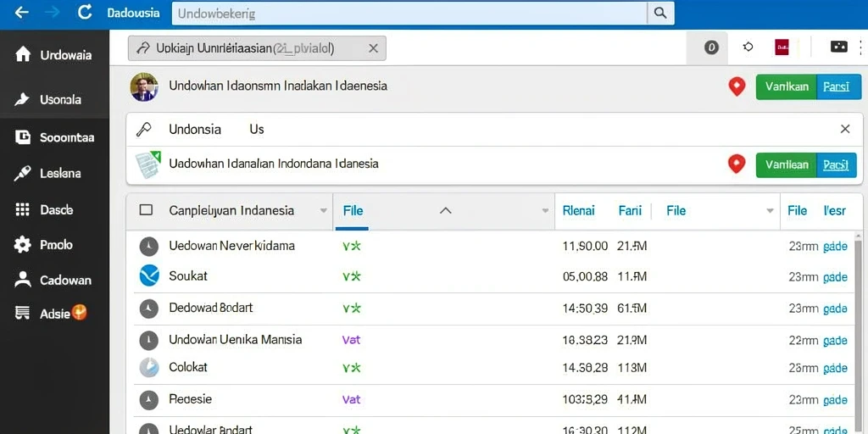Close the Upkiajn Uunirletiaasian tab
Screen dimensions: 868x434
coord(373,48)
